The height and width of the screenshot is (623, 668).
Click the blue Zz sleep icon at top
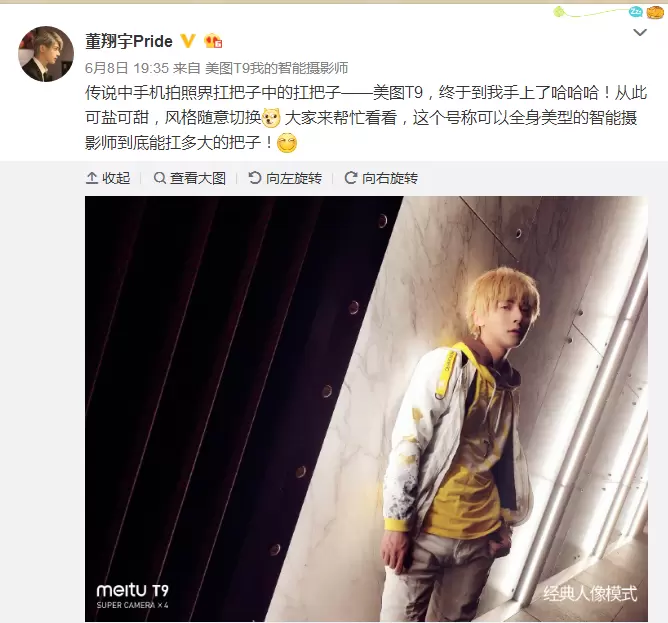pyautogui.click(x=636, y=12)
